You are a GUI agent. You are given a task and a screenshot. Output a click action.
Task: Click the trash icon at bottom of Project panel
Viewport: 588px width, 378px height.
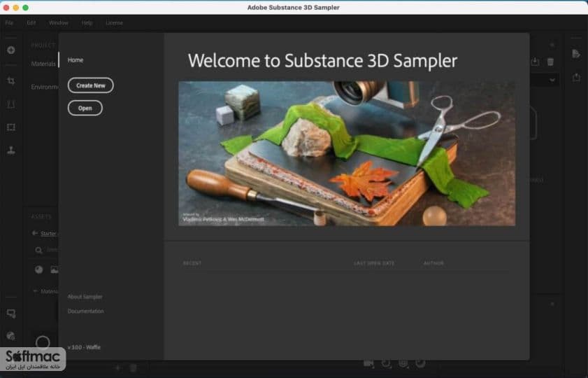[x=133, y=368]
